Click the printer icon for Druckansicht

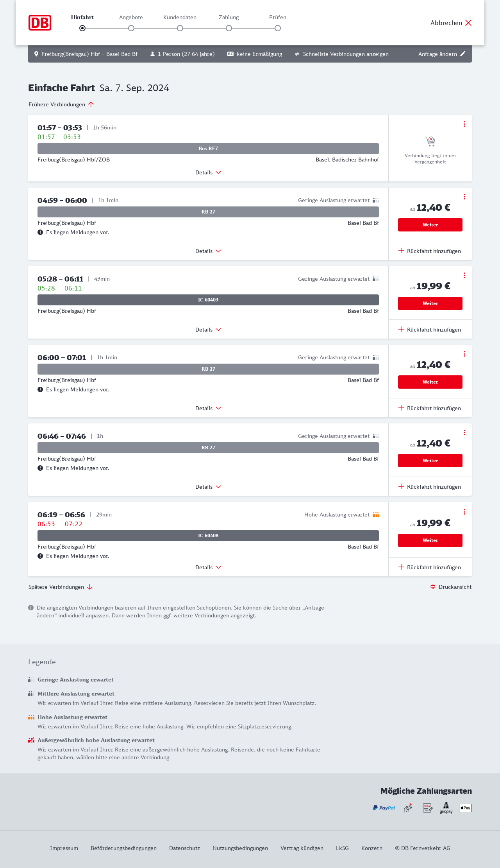coord(433,587)
